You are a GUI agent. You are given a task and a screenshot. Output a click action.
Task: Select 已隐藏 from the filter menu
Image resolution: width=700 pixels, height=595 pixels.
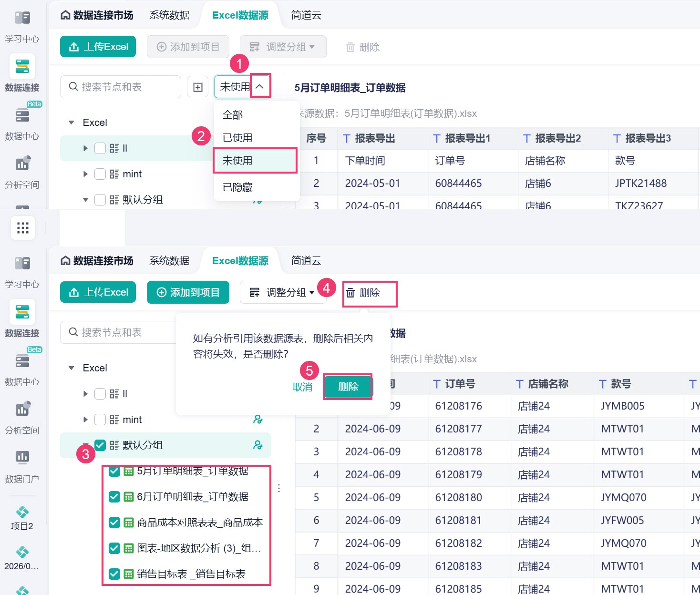[237, 187]
